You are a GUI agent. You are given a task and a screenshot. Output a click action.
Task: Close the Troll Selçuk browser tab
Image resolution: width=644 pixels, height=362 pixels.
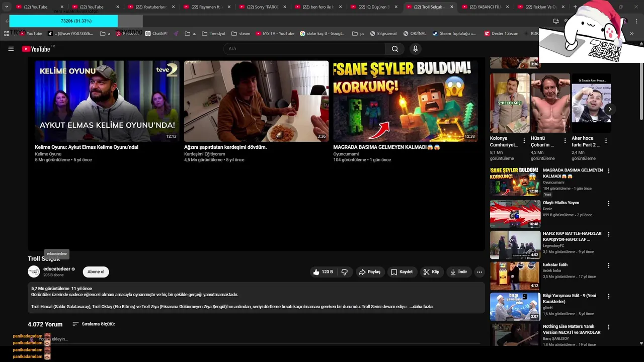pyautogui.click(x=451, y=7)
